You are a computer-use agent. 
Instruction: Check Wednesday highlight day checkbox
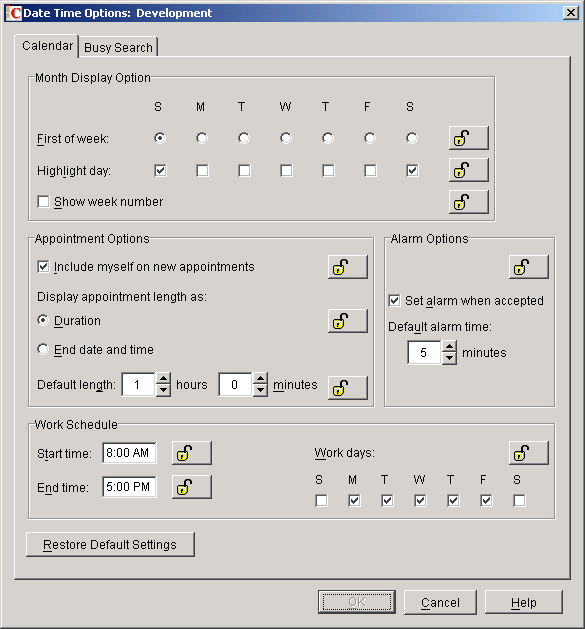286,170
